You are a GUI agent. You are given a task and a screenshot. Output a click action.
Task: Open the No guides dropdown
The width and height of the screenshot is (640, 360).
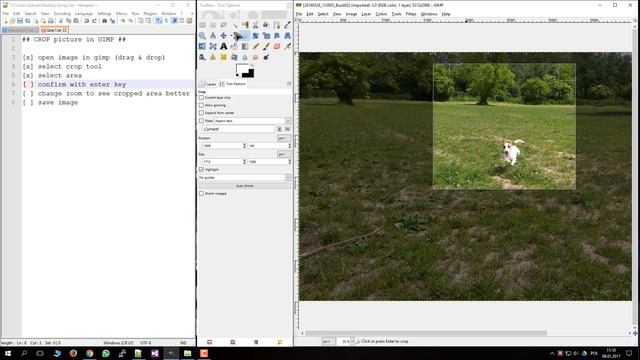point(245,178)
